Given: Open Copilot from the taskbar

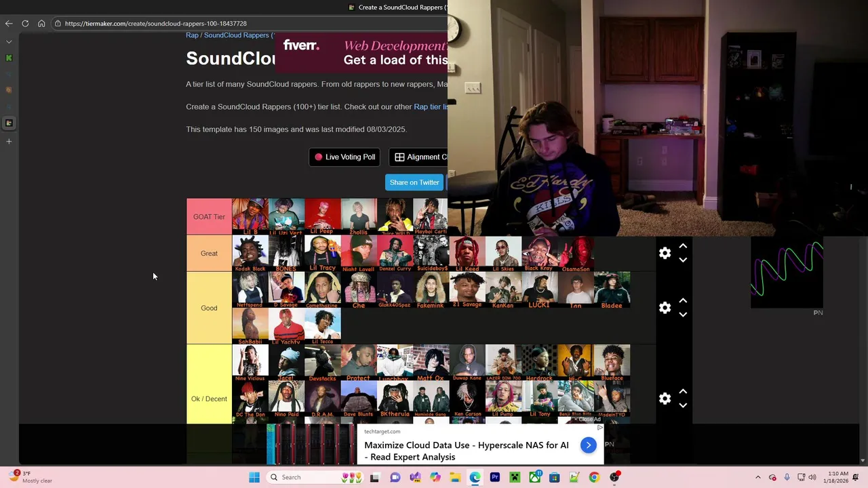Looking at the screenshot, I should pyautogui.click(x=435, y=477).
